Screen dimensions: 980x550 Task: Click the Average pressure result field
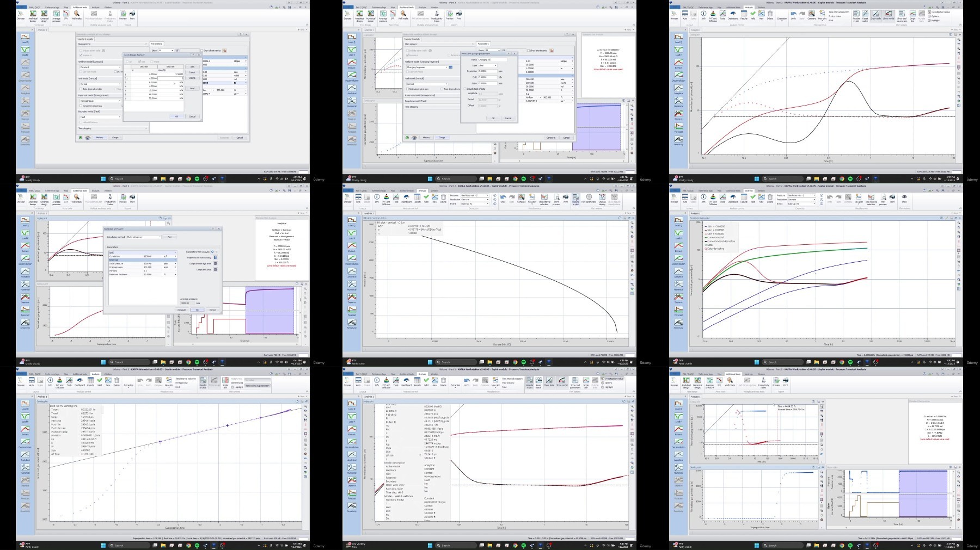click(187, 303)
